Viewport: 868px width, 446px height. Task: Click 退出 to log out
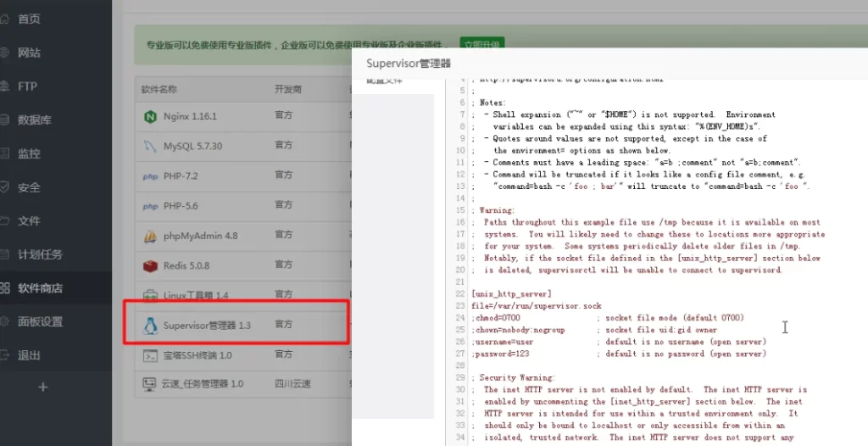click(29, 355)
